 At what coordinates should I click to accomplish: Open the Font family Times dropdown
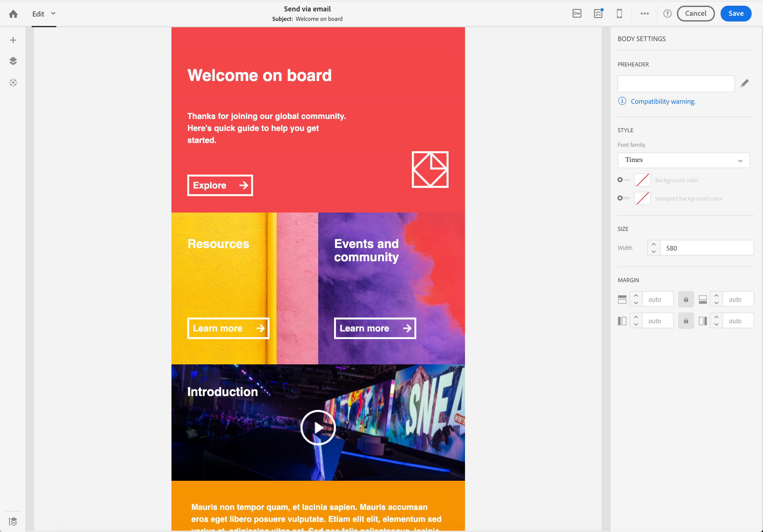tap(684, 160)
